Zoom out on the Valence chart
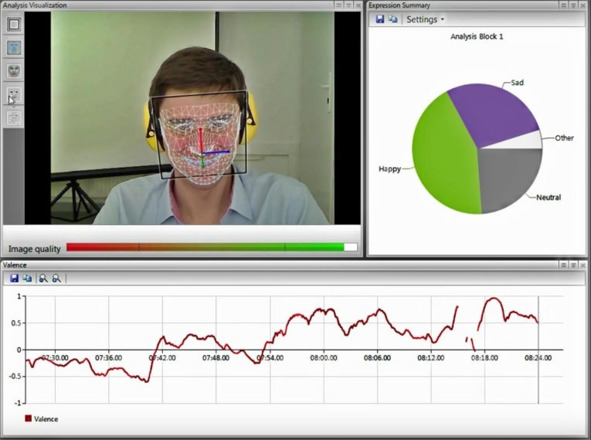Image resolution: width=591 pixels, height=440 pixels. [57, 279]
